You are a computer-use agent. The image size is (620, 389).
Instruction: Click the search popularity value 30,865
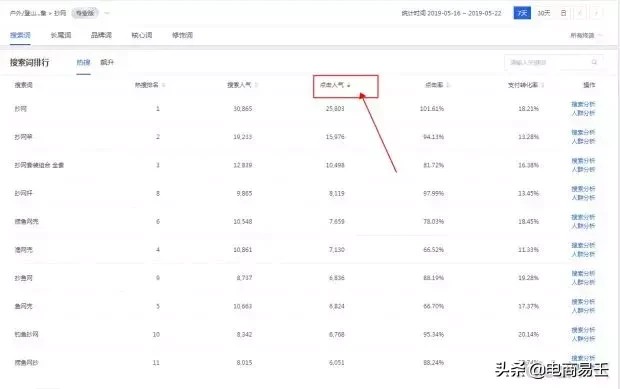click(x=242, y=109)
